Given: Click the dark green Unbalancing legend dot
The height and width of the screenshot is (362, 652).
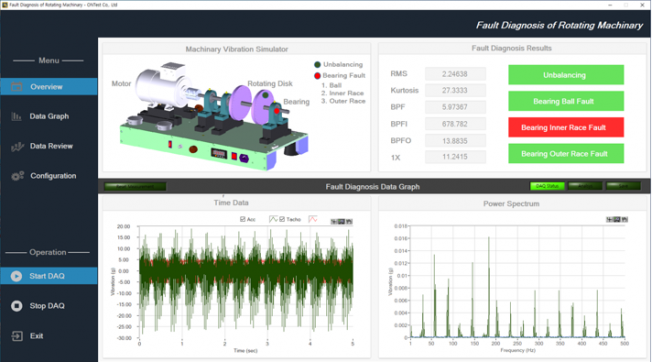Looking at the screenshot, I should pos(317,64).
